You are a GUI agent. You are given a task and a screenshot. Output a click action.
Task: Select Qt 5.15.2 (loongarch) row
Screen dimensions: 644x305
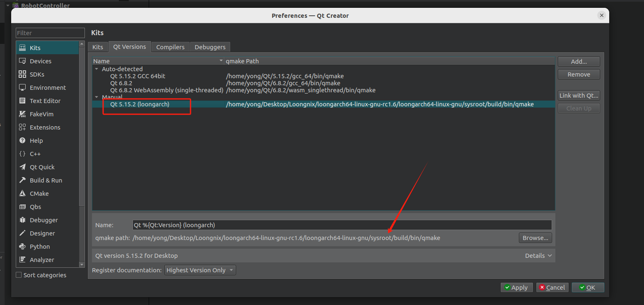[323, 104]
